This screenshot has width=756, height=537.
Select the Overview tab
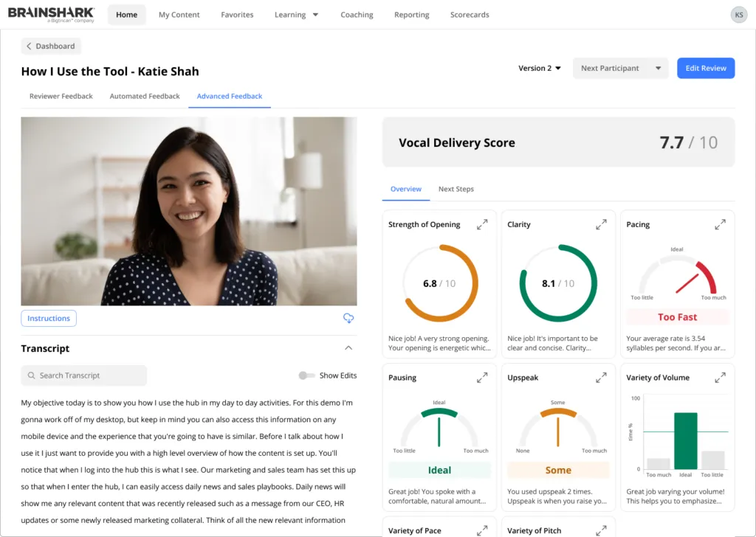405,190
